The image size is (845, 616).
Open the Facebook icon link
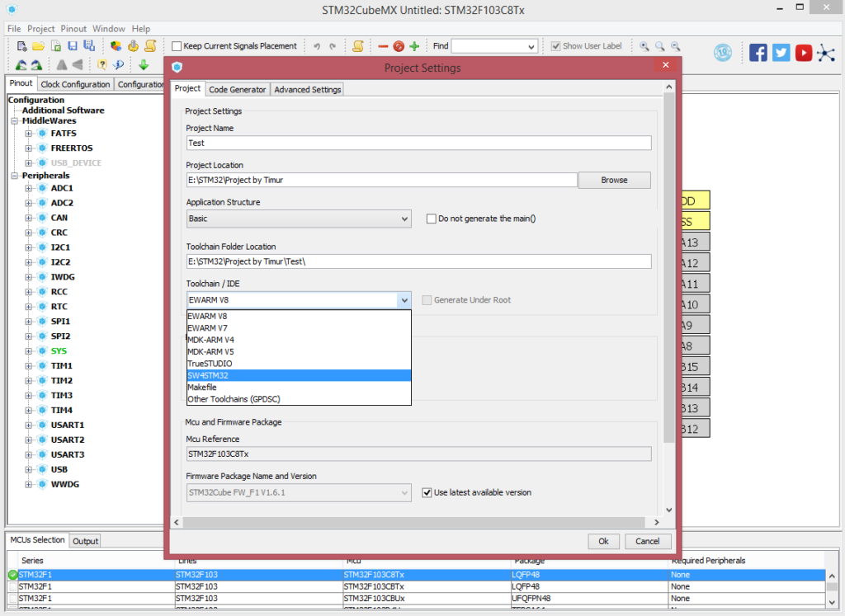(x=758, y=52)
